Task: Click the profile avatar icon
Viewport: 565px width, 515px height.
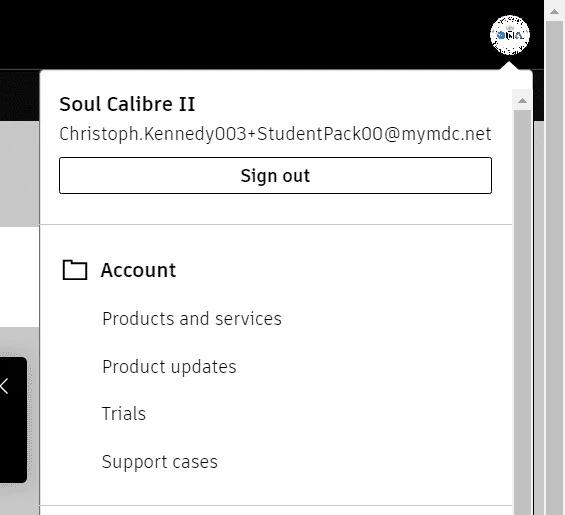Action: (510, 35)
